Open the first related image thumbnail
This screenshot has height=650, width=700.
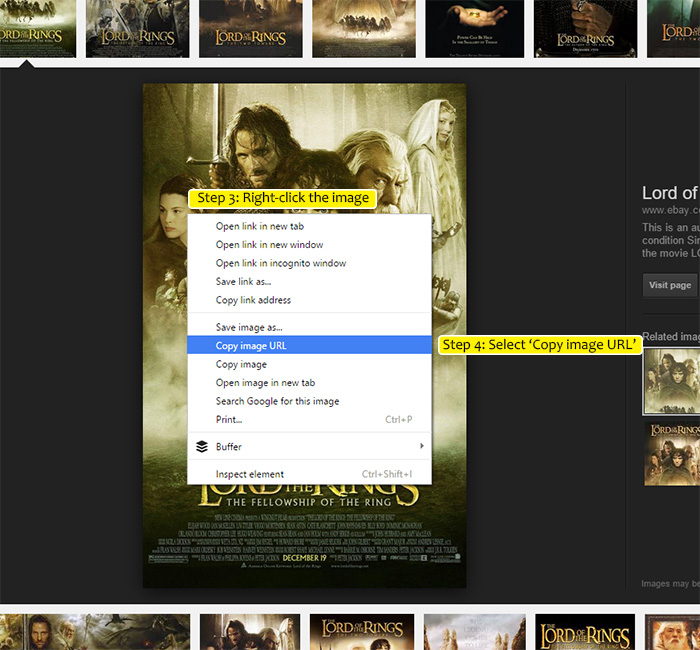[x=671, y=380]
